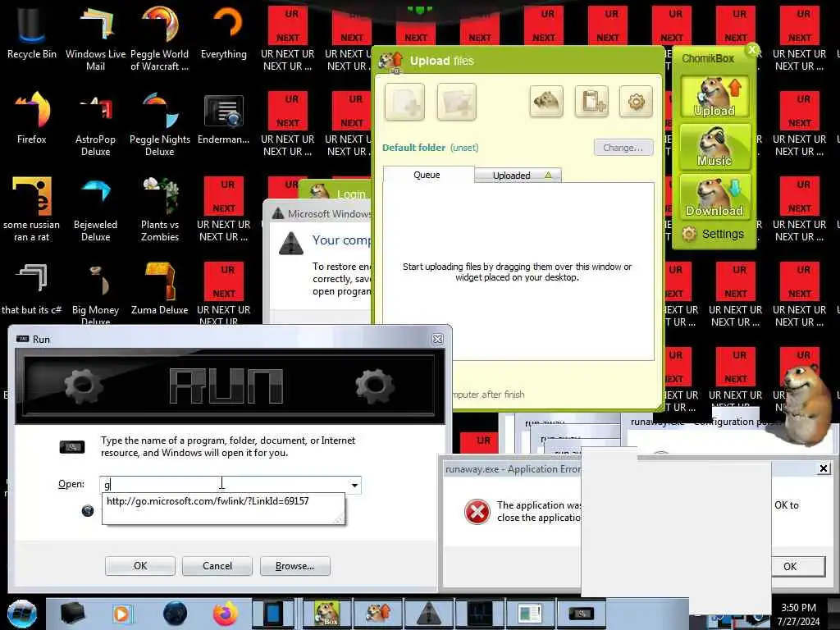840x630 pixels.
Task: Click OK in runaway.exe Application Error
Action: [x=797, y=566]
